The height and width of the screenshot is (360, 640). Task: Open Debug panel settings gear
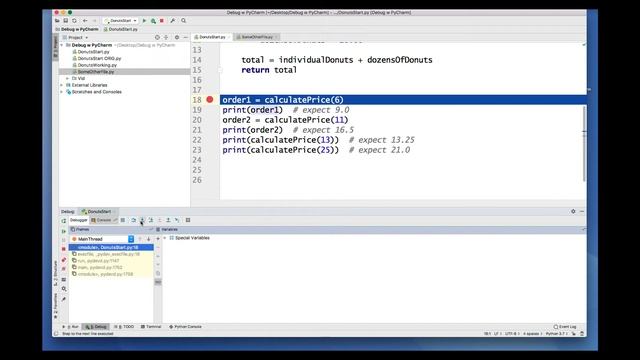tap(573, 211)
